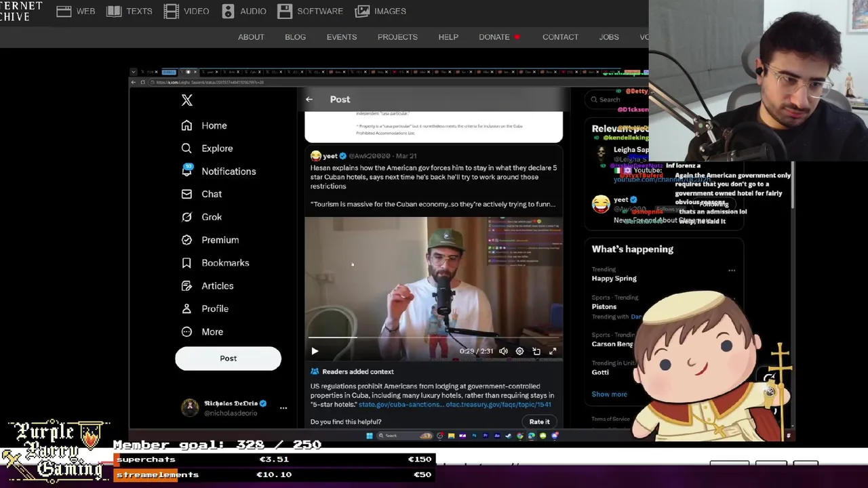Open Internet Archive SOFTWARE section
This screenshot has width=868, height=488.
pos(311,11)
